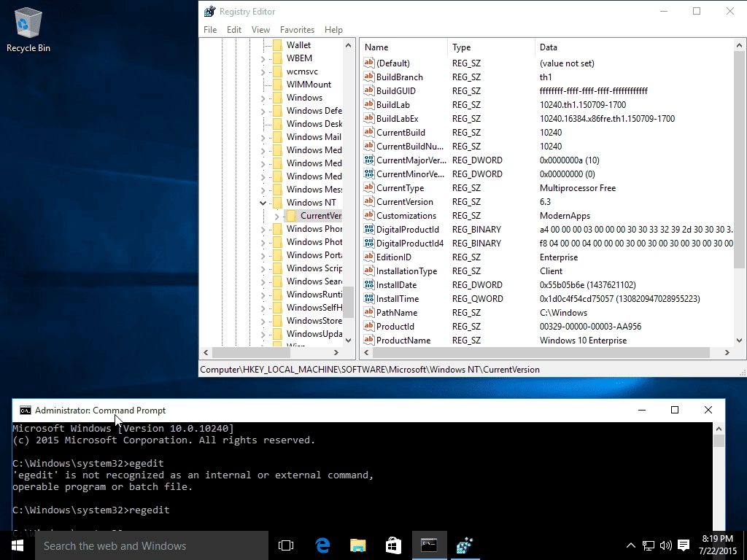Click the WIMMount folder icon
This screenshot has height=560, width=747.
click(x=277, y=85)
